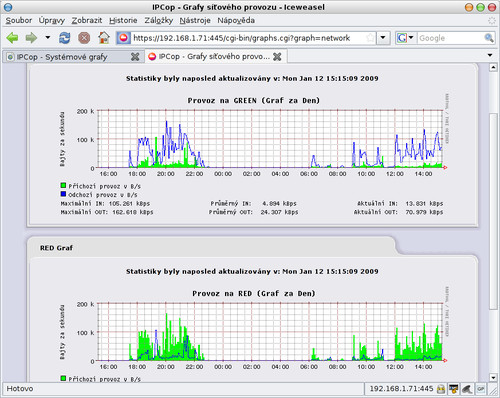Screen dimensions: 500x398
Task: Open the Nápověda menu
Action: pos(236,20)
